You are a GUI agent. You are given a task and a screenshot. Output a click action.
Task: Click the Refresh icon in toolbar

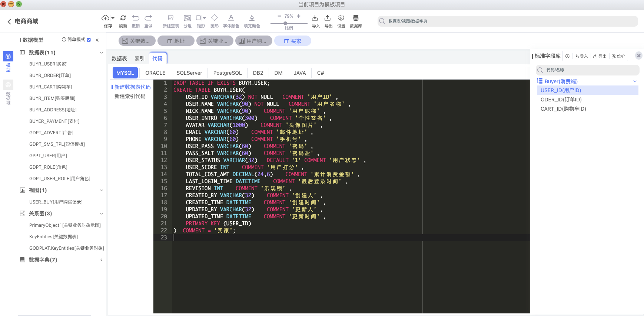click(x=123, y=18)
